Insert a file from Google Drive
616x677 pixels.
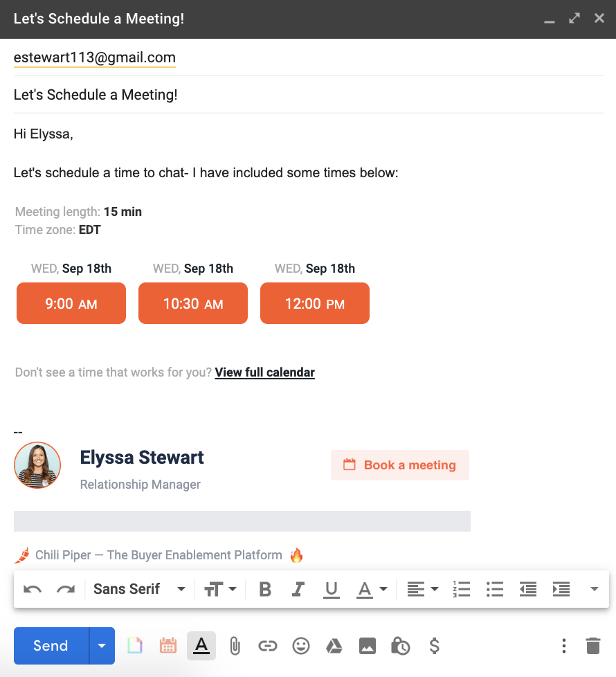(334, 645)
